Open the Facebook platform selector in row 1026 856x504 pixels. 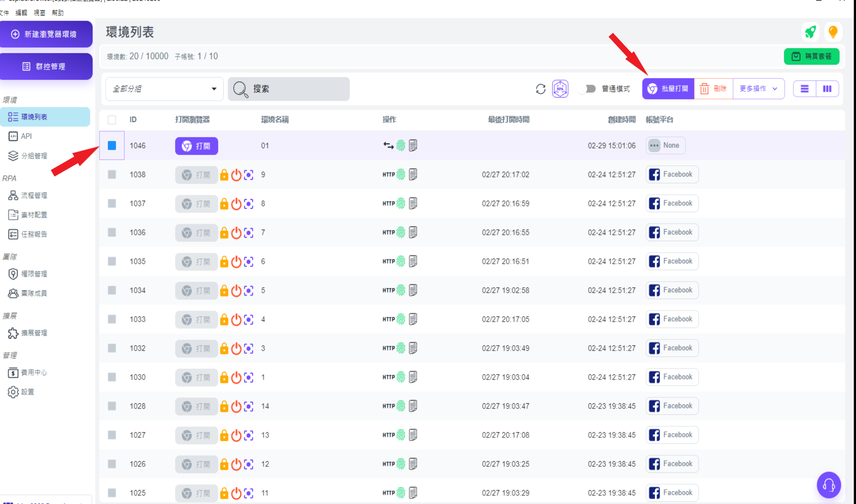(x=672, y=464)
